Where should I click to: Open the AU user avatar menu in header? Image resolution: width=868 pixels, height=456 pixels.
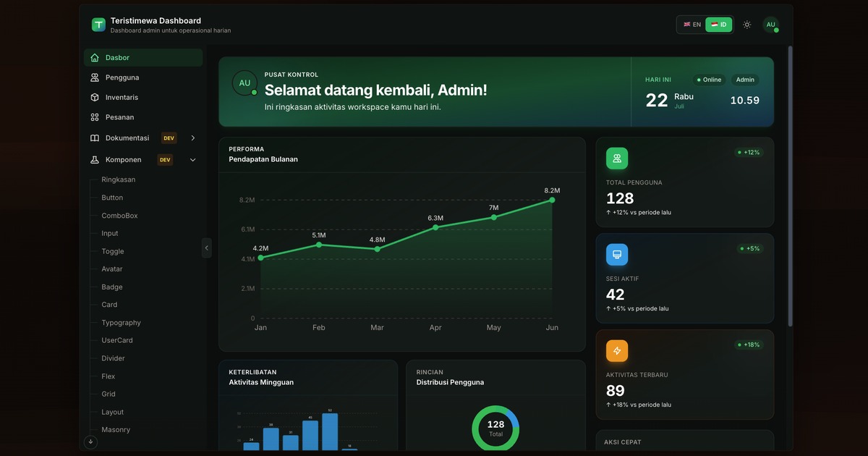click(771, 25)
